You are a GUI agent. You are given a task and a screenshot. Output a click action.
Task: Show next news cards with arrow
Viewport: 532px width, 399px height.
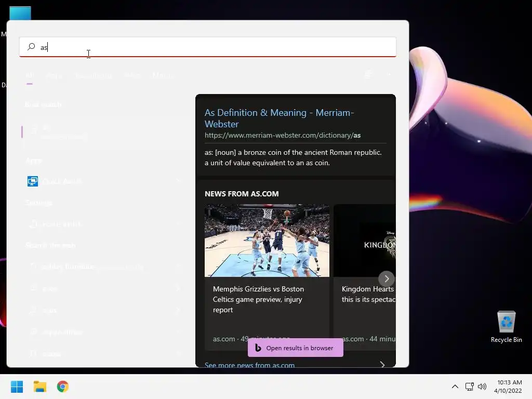(x=387, y=278)
